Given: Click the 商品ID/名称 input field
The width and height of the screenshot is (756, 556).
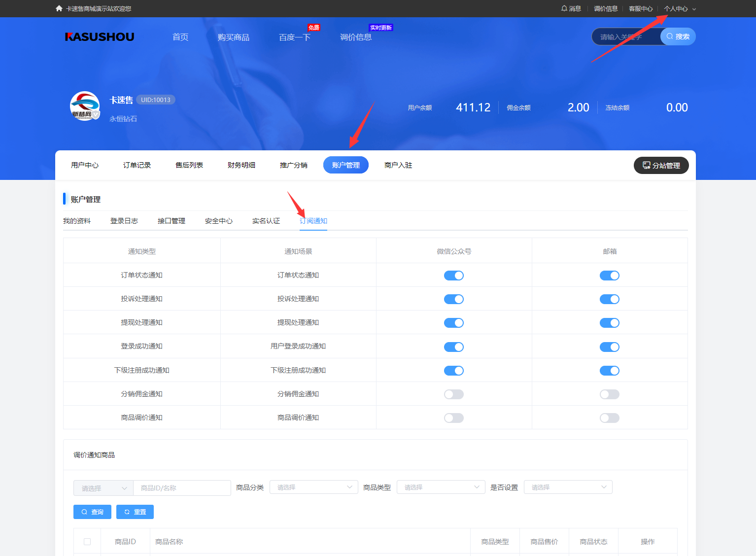Looking at the screenshot, I should coord(182,488).
